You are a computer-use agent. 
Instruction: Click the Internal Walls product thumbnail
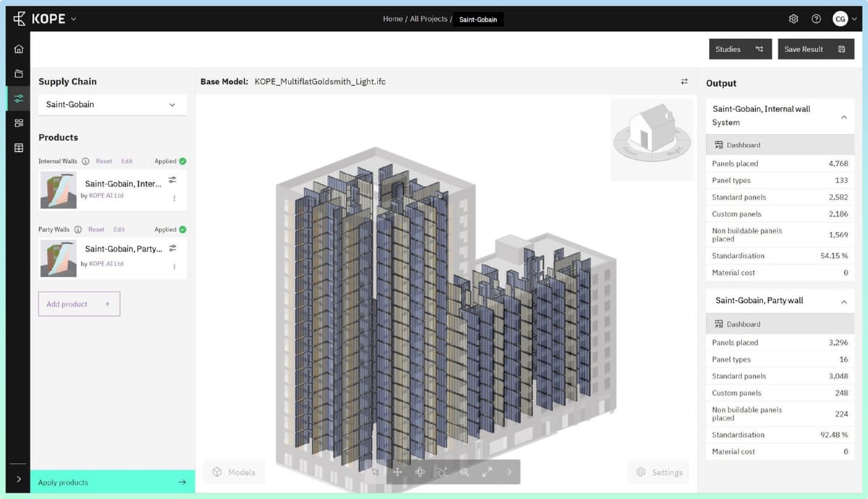click(58, 190)
